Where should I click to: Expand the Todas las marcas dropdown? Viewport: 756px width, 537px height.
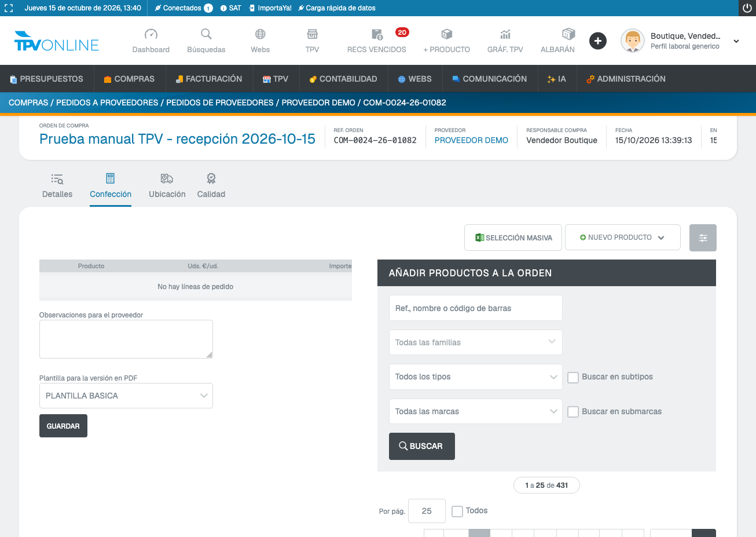(x=476, y=411)
